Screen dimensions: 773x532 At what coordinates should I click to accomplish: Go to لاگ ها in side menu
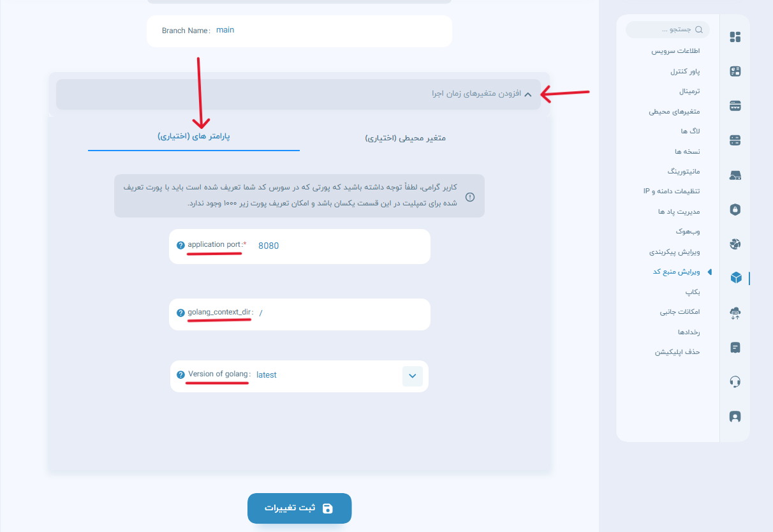coord(690,131)
